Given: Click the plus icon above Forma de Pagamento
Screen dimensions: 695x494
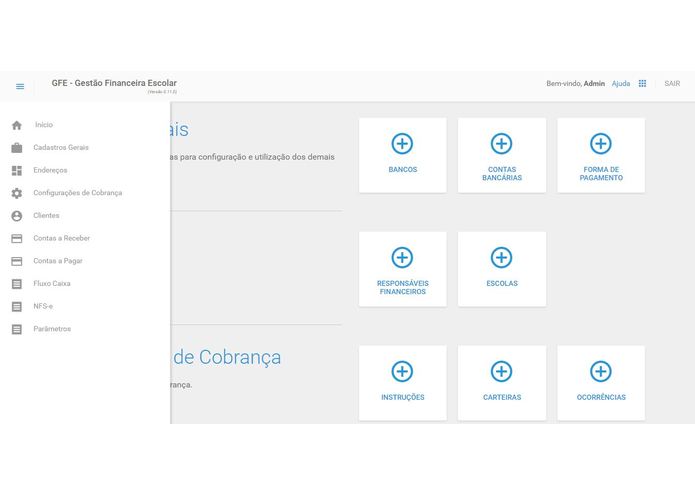Looking at the screenshot, I should click(601, 144).
